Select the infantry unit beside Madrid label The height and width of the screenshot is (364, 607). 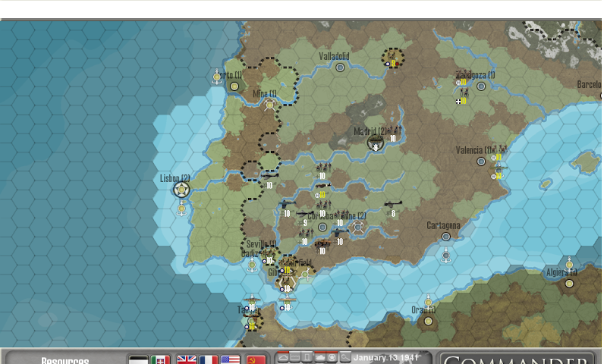point(393,133)
